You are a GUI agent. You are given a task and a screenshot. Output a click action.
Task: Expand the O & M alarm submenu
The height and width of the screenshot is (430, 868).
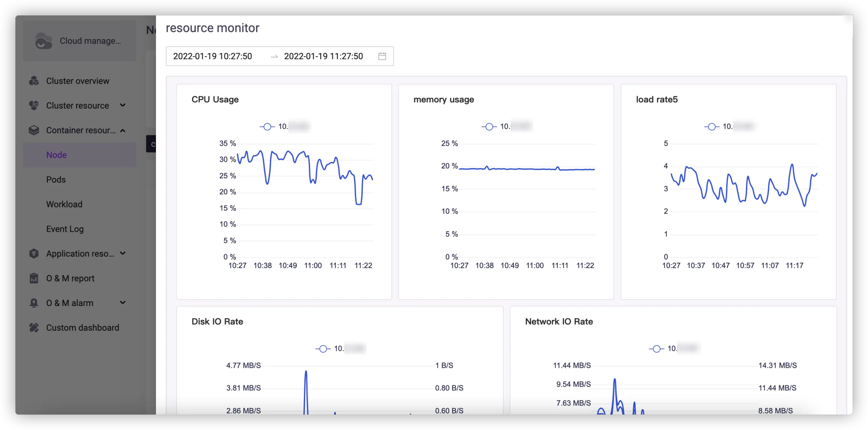coord(122,303)
